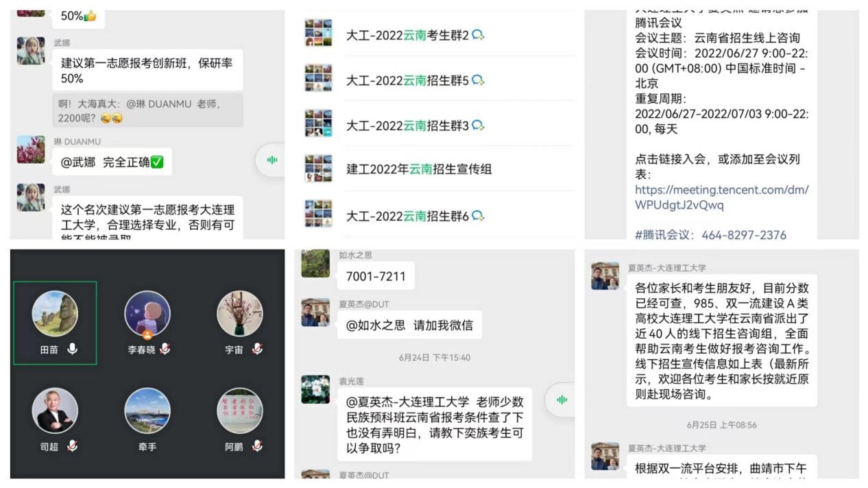This screenshot has height=488, width=868.
Task: Click the host badge under 李春晓's avatar
Action: (x=147, y=335)
